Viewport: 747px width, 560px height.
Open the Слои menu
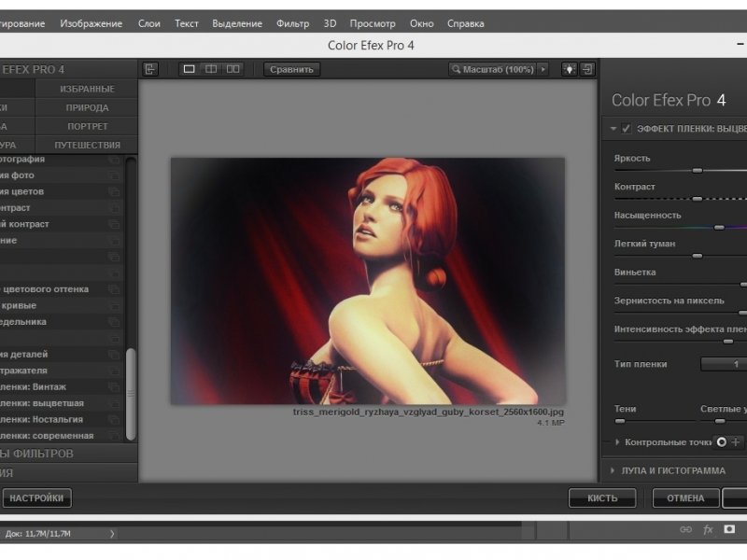[x=149, y=23]
